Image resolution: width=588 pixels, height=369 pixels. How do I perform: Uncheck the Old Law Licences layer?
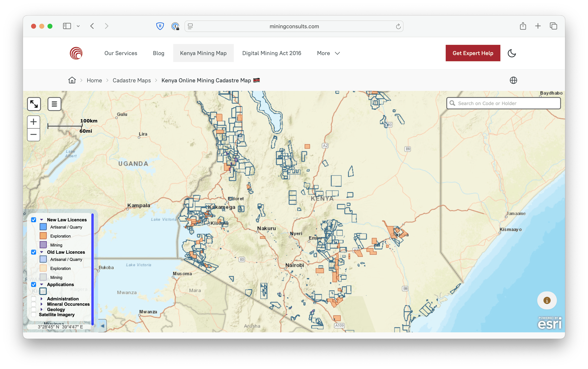(34, 252)
